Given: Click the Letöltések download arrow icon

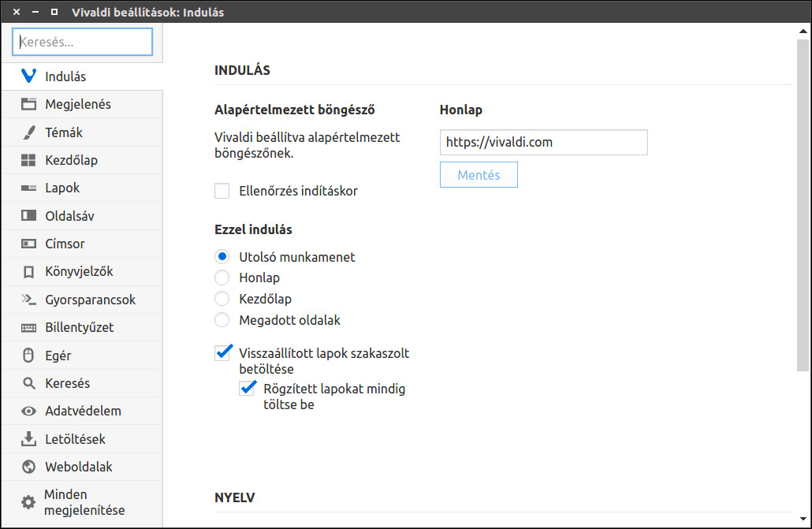Looking at the screenshot, I should [28, 439].
